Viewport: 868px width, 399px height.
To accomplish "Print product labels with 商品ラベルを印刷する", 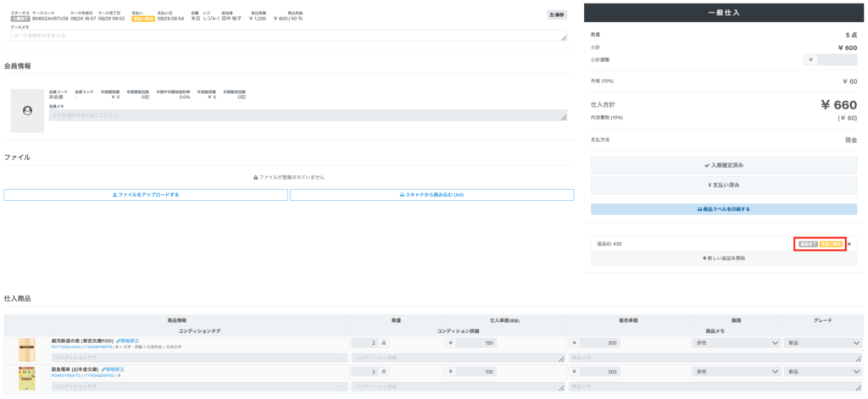I will coord(723,208).
